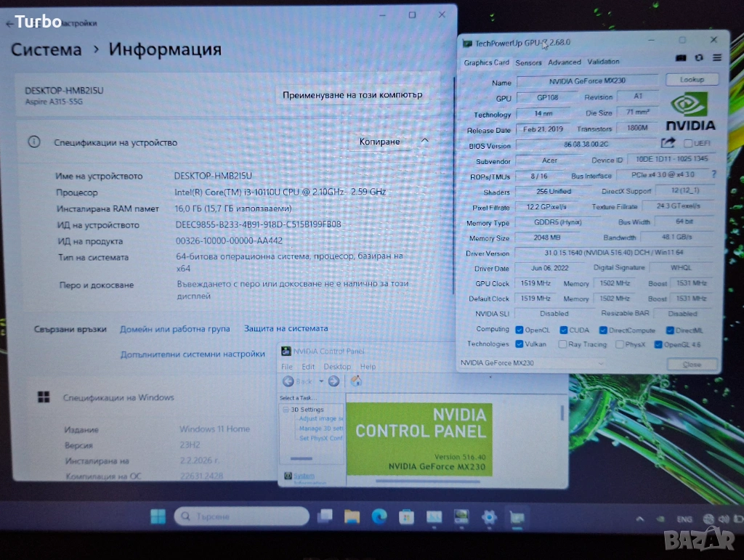744x560 pixels.
Task: Click the forward arrow in NVIDIA Control Panel
Action: point(333,381)
